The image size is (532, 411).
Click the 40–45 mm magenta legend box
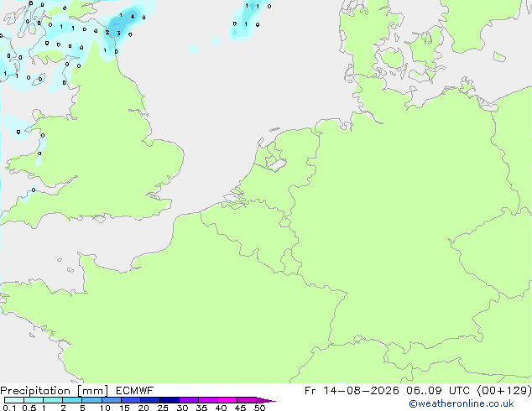click(227, 400)
